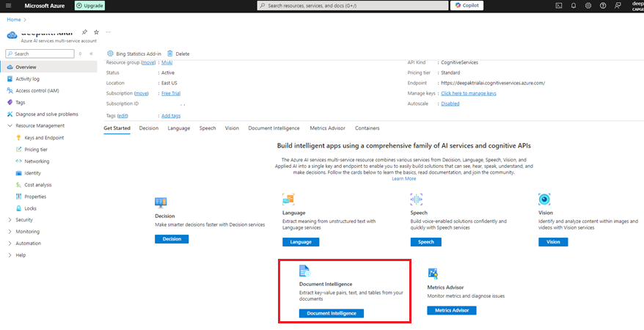Viewport: 644px width, 330px height.
Task: Open the more options ellipsis by resource name
Action: 108,32
